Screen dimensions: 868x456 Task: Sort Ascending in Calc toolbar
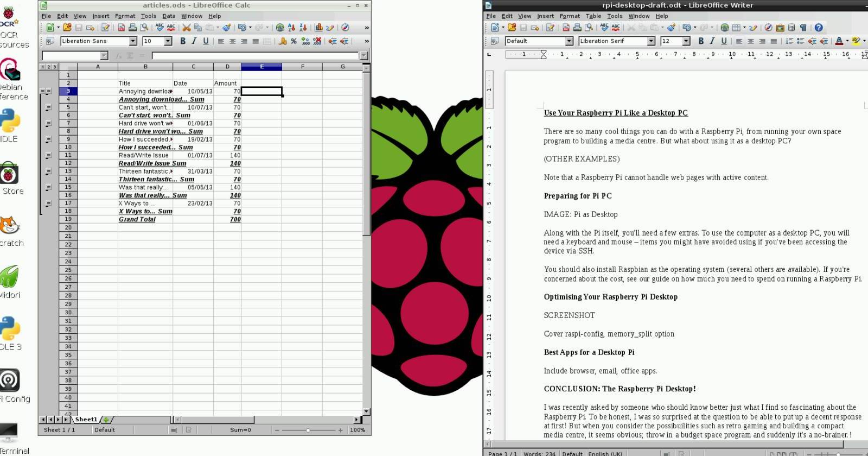click(291, 27)
